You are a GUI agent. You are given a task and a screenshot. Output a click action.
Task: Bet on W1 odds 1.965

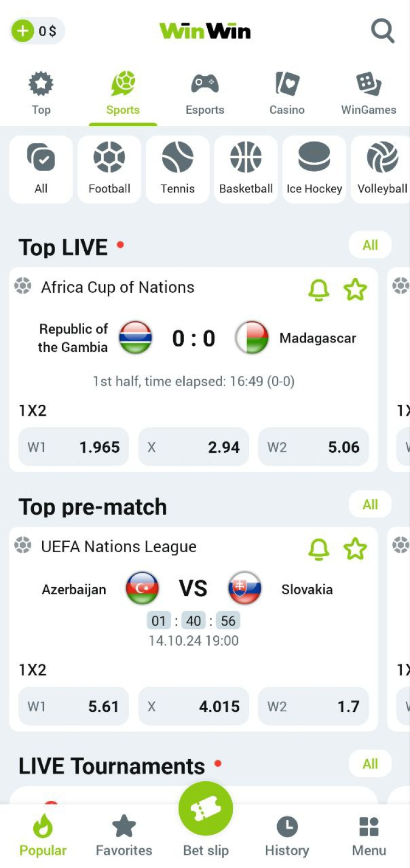(x=74, y=447)
